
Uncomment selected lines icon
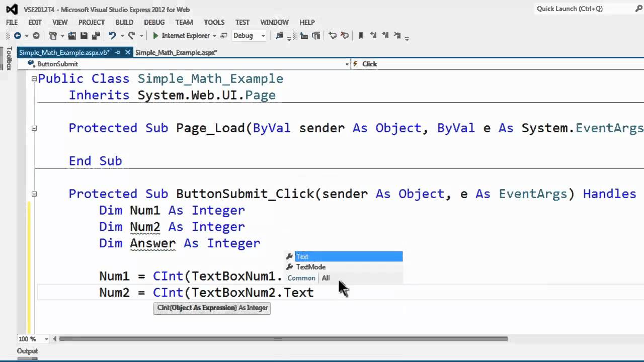pyautogui.click(x=345, y=36)
